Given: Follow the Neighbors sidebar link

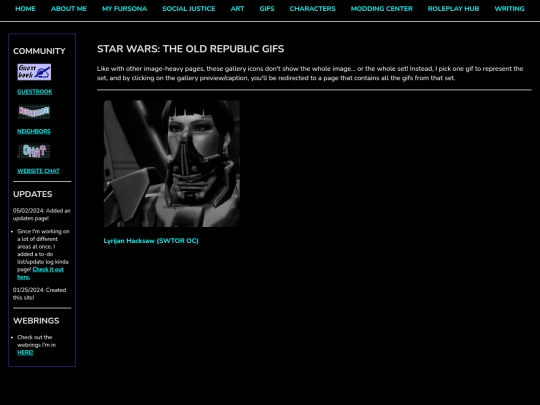Looking at the screenshot, I should pyautogui.click(x=34, y=131).
